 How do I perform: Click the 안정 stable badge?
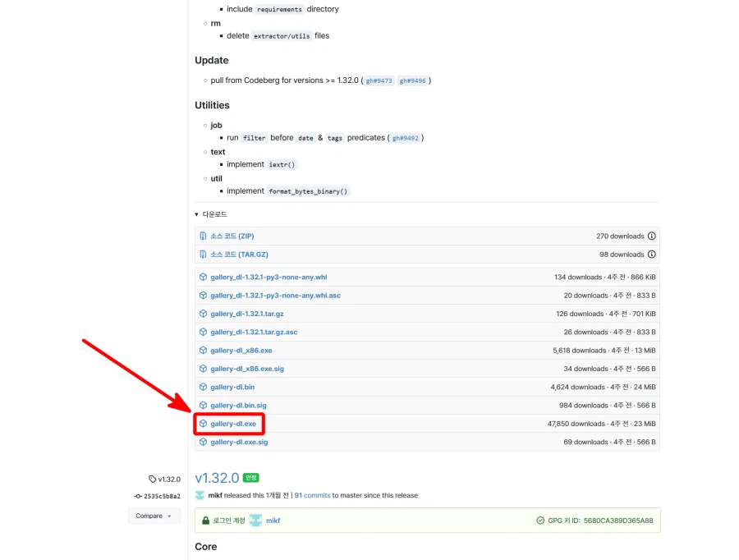pyautogui.click(x=250, y=478)
